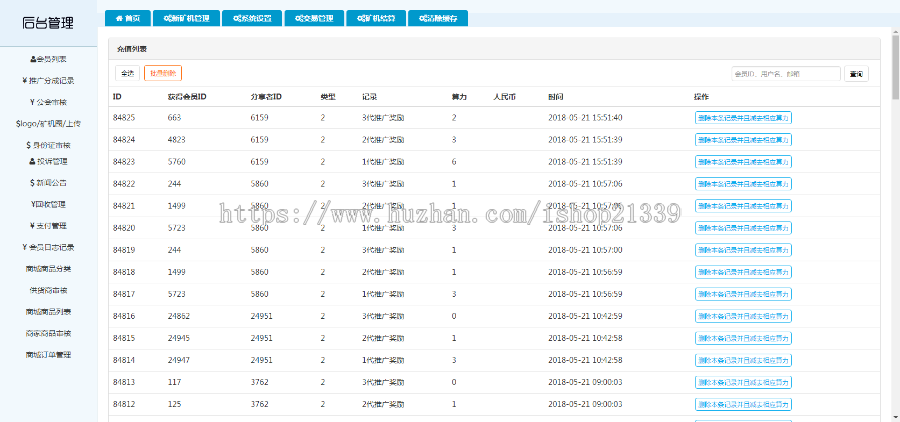Click the orange 批量删除 button
Screen dimensions: 900x422
(163, 73)
